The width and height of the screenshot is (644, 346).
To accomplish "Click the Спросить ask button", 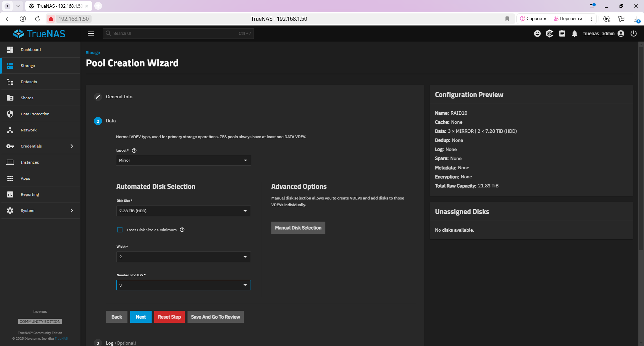I will click(x=533, y=19).
